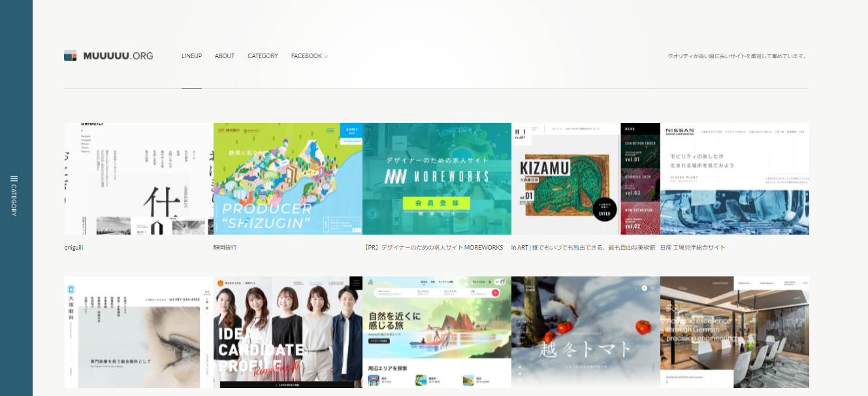This screenshot has height=396, width=868.
Task: Click the 静岡銀行 title link
Action: tap(225, 248)
